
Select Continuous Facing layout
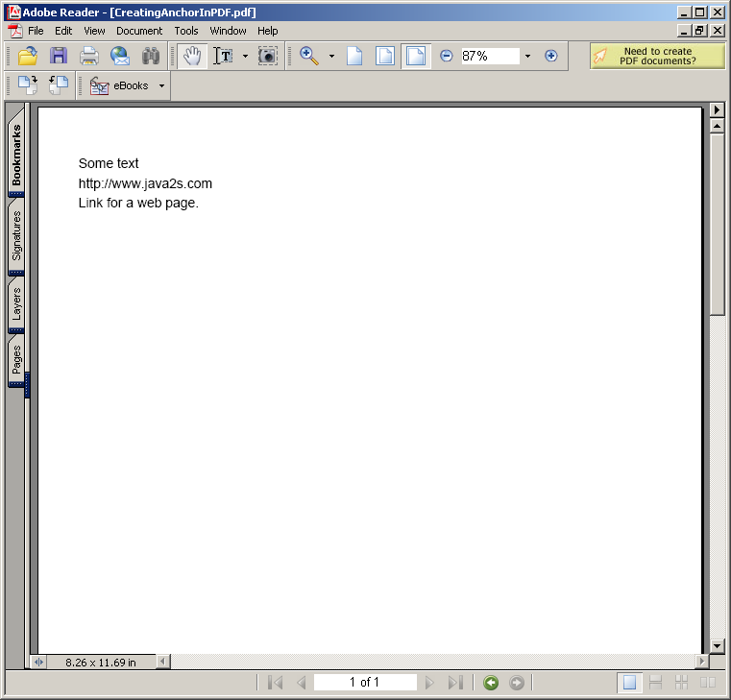682,683
